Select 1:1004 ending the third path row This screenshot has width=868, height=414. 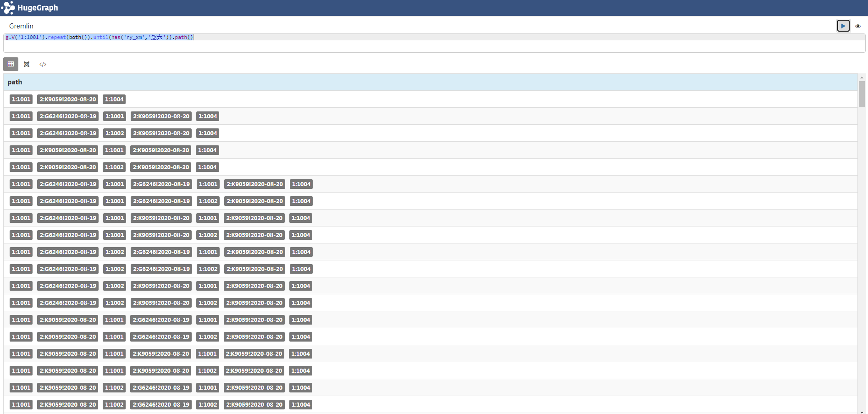(x=208, y=133)
